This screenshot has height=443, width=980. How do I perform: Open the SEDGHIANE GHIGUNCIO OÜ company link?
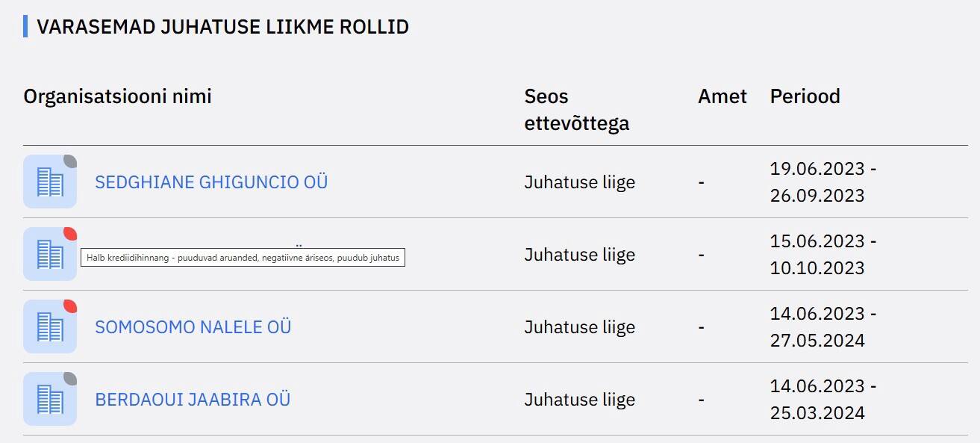click(x=211, y=182)
